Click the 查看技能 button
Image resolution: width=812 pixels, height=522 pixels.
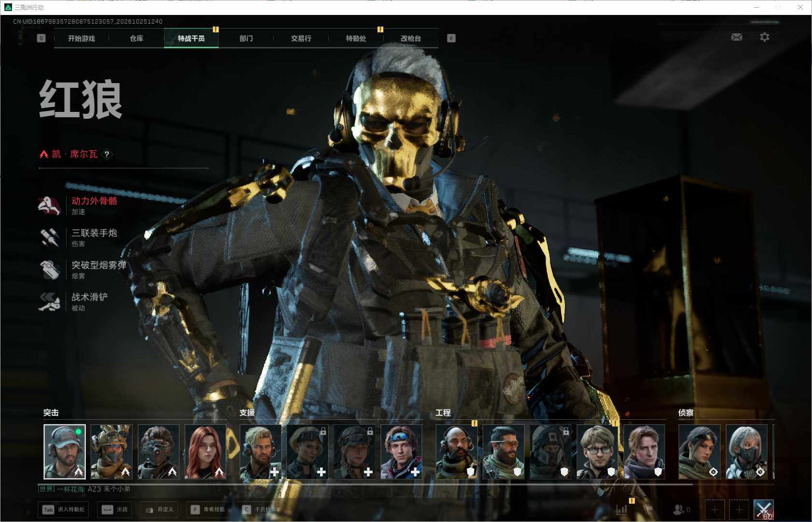(208, 509)
